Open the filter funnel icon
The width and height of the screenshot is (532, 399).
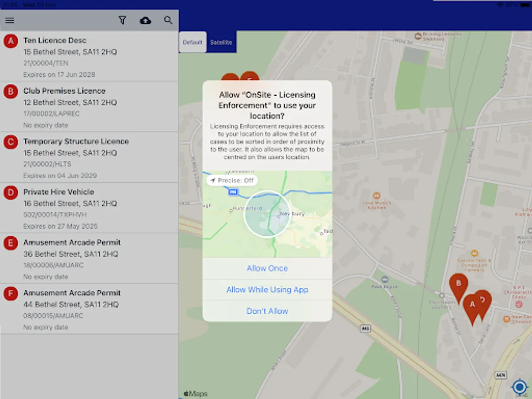122,20
